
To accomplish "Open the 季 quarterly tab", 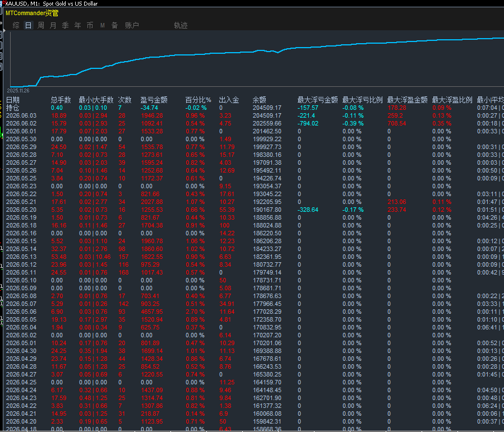I will pos(65,25).
